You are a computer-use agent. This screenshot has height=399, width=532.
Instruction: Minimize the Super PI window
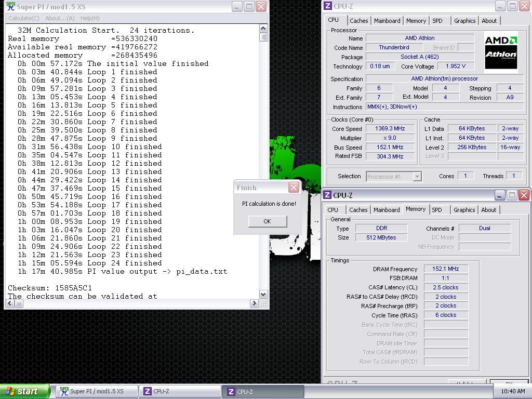237,6
